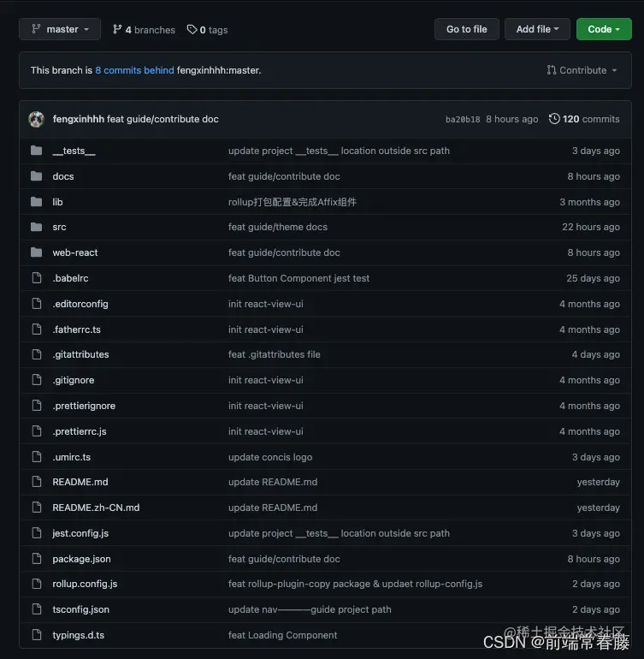
Task: Open the .gitignore file
Action: click(74, 380)
